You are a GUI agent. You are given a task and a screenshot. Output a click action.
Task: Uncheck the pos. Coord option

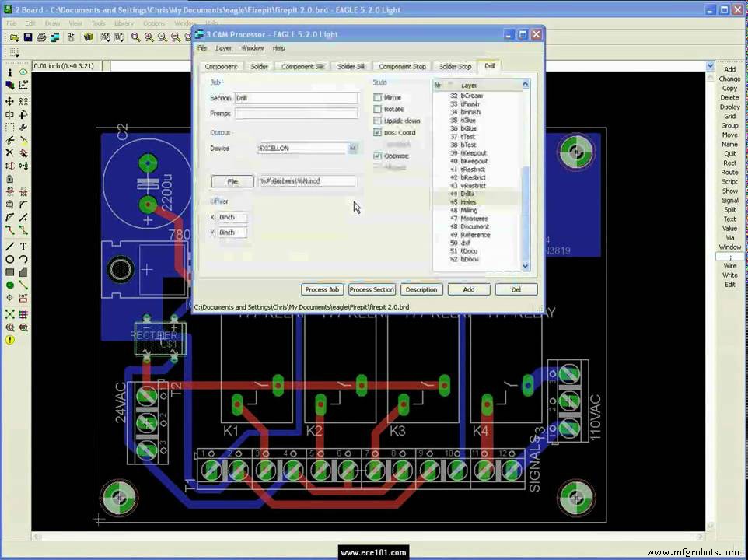click(x=378, y=132)
